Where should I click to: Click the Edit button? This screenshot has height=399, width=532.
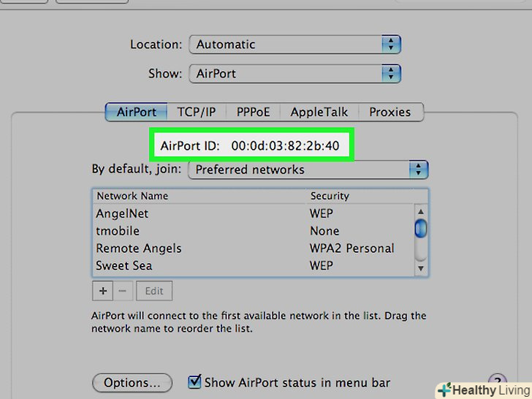[x=154, y=291]
